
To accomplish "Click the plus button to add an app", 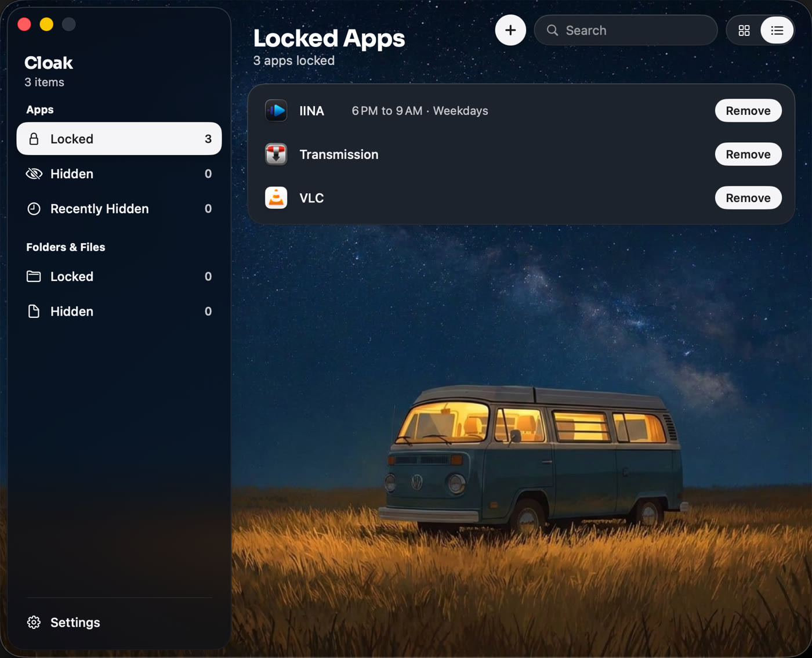I will pos(510,30).
